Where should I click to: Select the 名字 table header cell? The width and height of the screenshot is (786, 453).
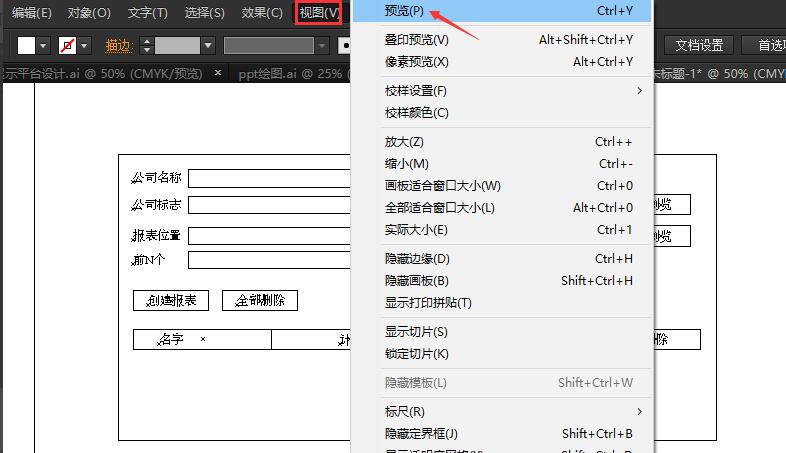tap(202, 340)
